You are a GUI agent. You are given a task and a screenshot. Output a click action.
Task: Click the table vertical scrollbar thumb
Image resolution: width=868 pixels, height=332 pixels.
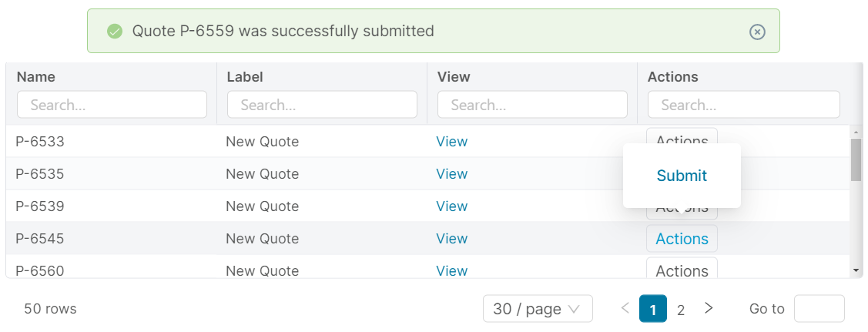(856, 159)
